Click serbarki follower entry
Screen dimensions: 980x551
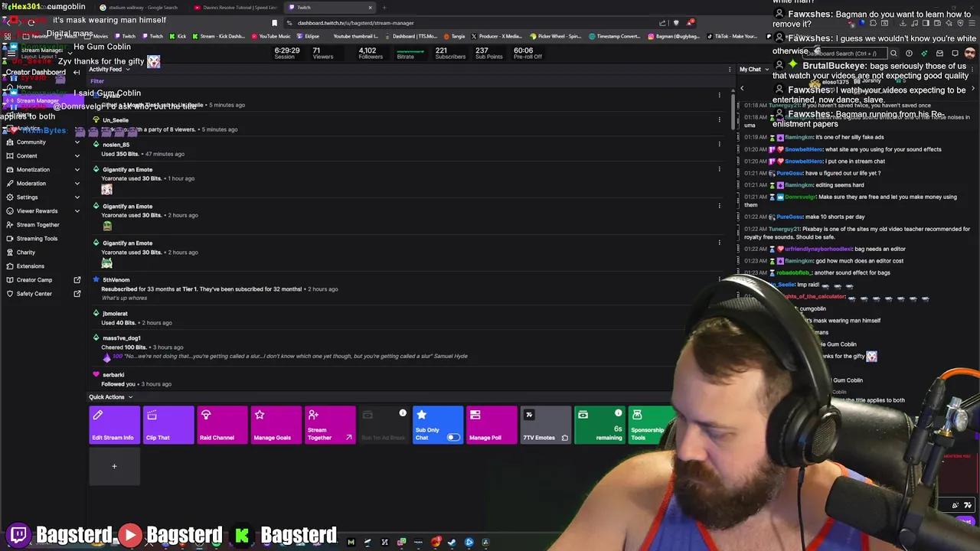click(x=113, y=375)
